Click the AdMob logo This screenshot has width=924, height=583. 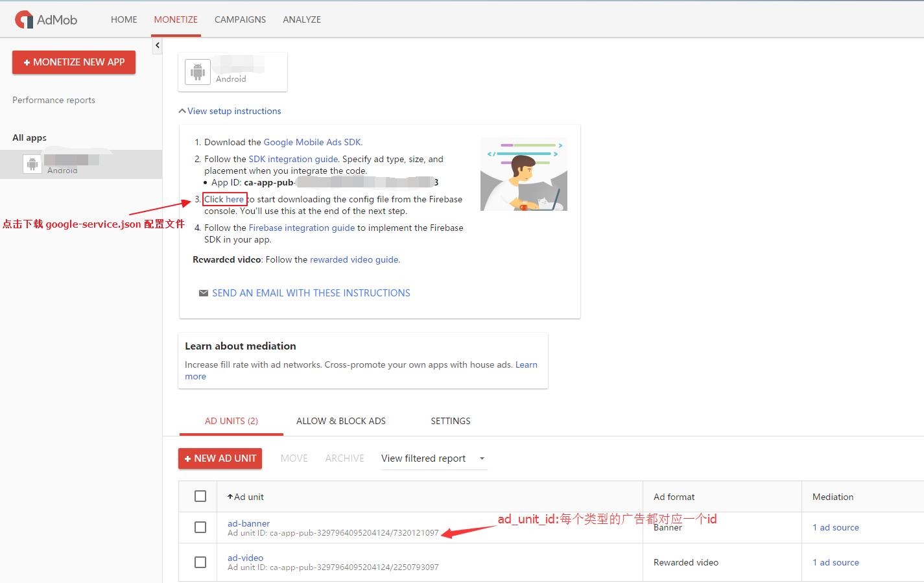pos(46,19)
